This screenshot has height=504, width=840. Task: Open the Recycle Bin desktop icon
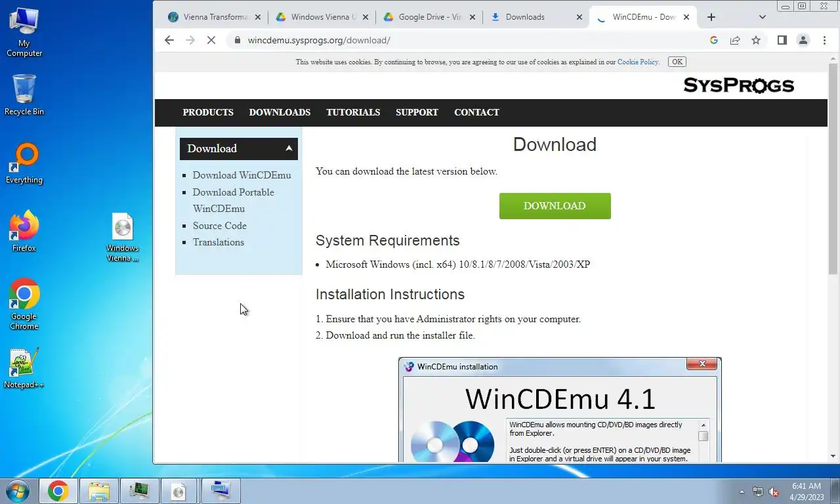[24, 95]
